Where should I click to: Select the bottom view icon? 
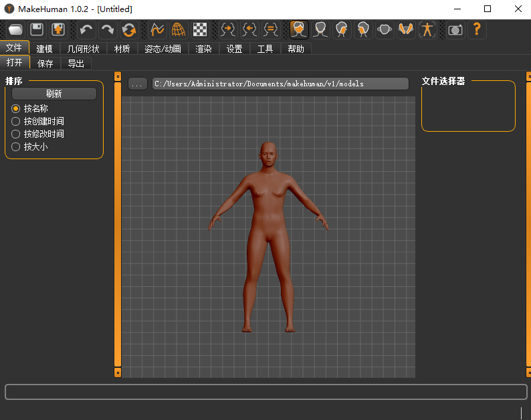point(406,30)
